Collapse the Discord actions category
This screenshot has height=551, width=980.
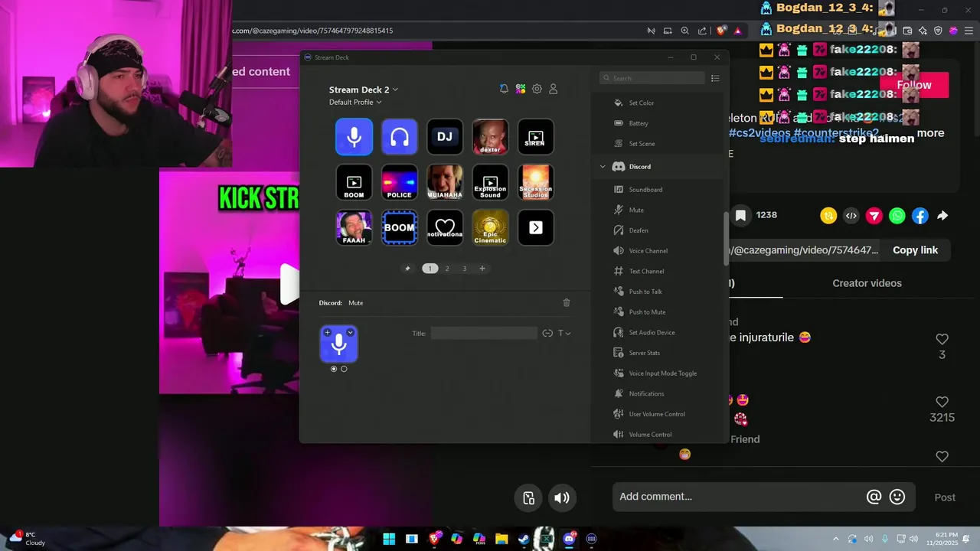(x=603, y=167)
